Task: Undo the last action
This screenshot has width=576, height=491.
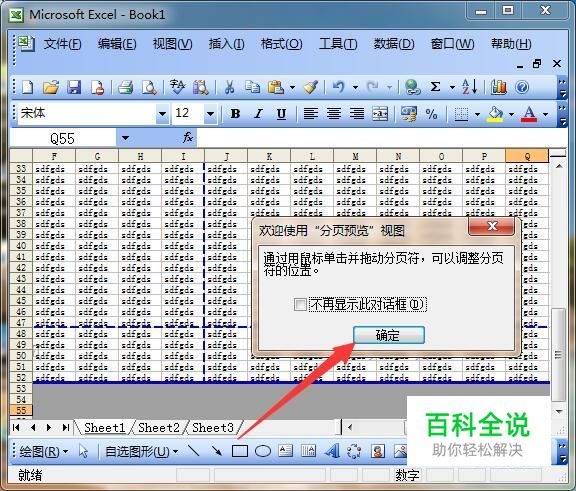Action: click(338, 87)
